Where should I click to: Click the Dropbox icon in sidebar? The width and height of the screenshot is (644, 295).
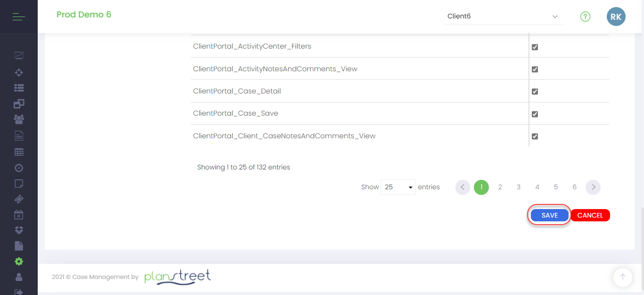(x=19, y=230)
